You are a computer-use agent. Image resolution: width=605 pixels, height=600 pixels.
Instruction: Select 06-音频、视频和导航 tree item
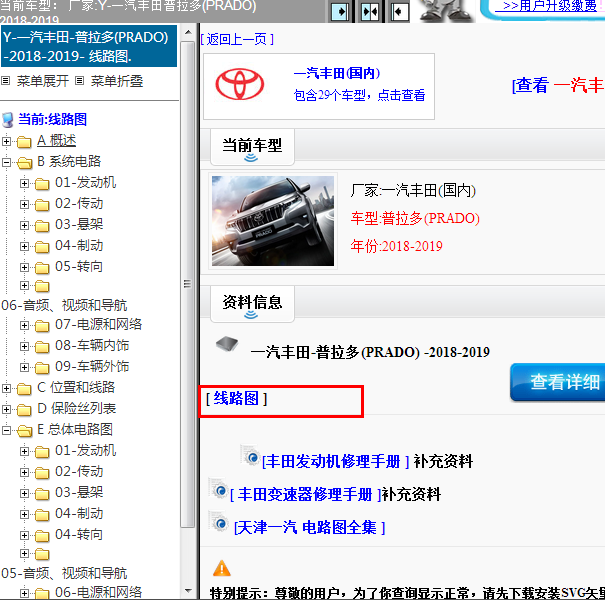click(64, 305)
